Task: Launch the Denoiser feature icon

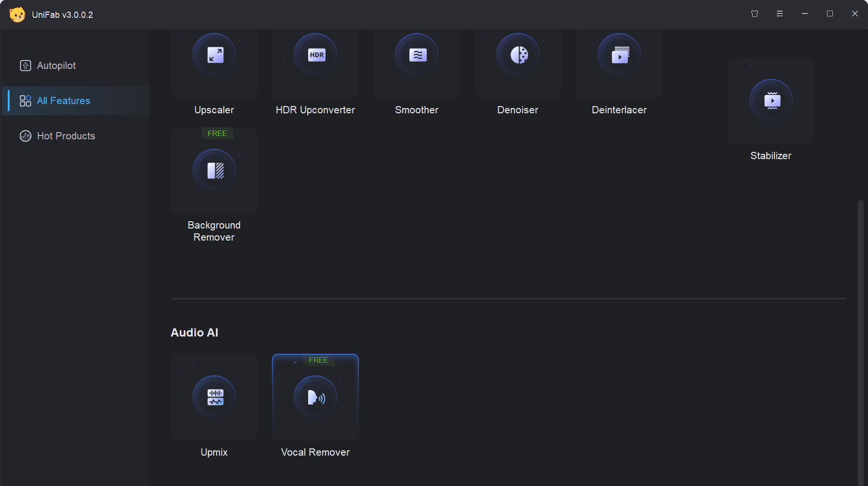Action: [x=518, y=55]
